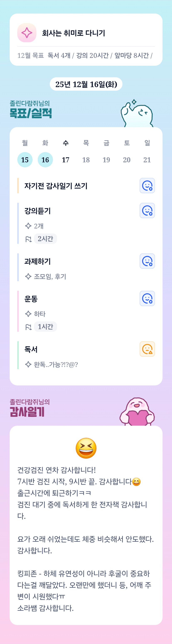
Task: Click the flag icon beside 2시간
Action: [28, 239]
